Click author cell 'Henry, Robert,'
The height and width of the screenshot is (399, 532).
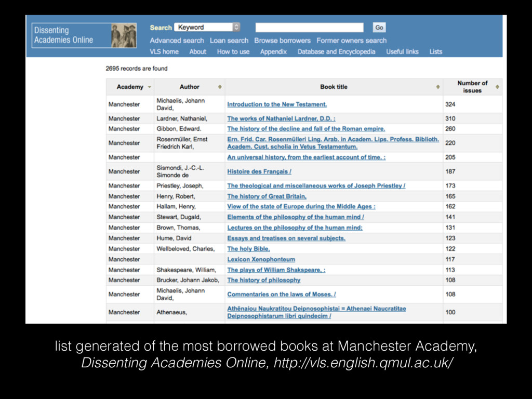(x=176, y=196)
